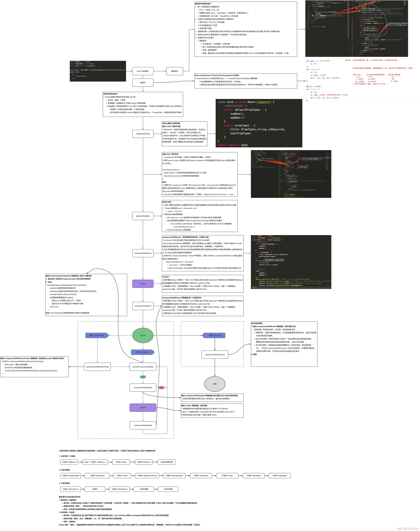The width and height of the screenshot is (420, 531).
Task: Click the '父组件 shouldUpdate' box
Action: [71, 476]
